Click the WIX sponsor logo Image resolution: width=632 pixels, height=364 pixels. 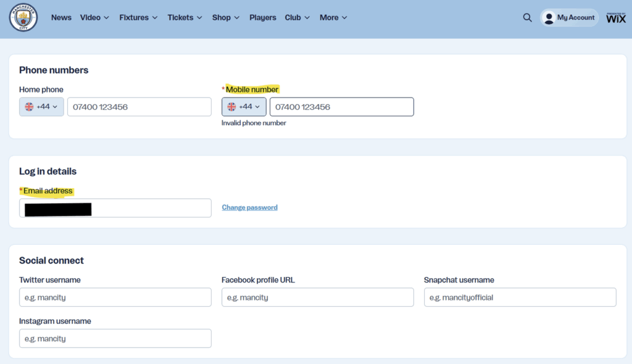pyautogui.click(x=615, y=18)
